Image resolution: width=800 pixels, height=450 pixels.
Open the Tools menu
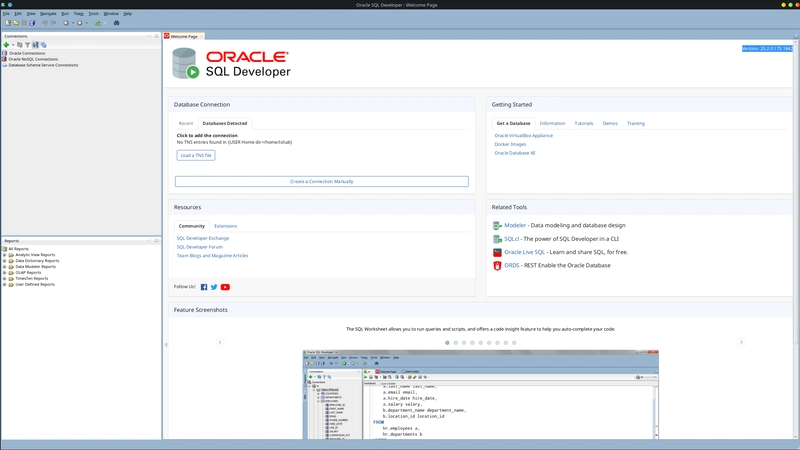point(93,14)
